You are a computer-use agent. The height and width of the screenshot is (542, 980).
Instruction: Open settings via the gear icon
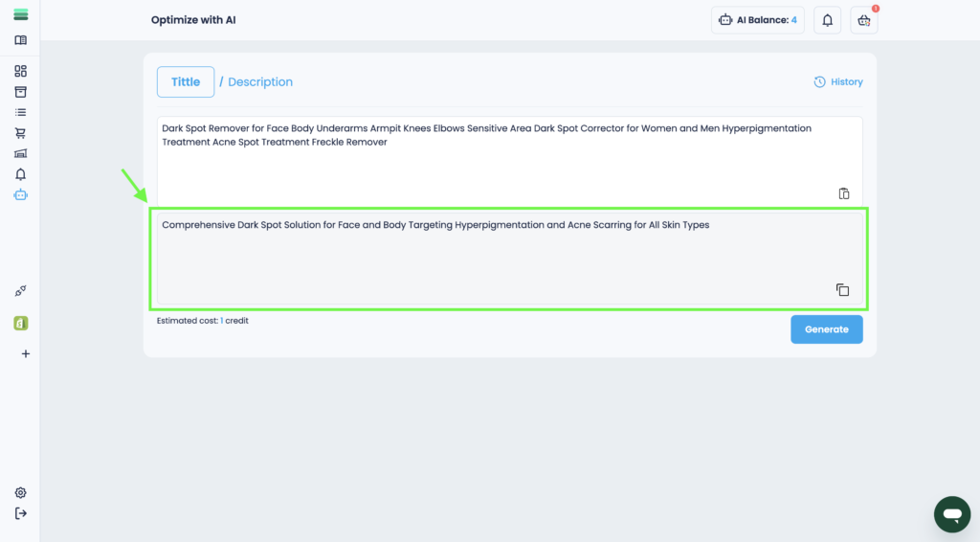pyautogui.click(x=20, y=492)
